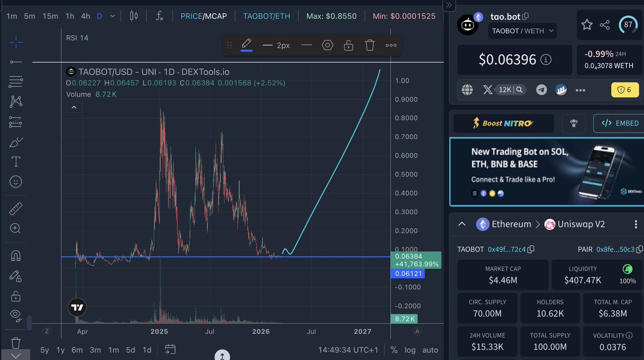644x360 pixels.
Task: Expand the timeframe dropdown arrow
Action: click(112, 16)
